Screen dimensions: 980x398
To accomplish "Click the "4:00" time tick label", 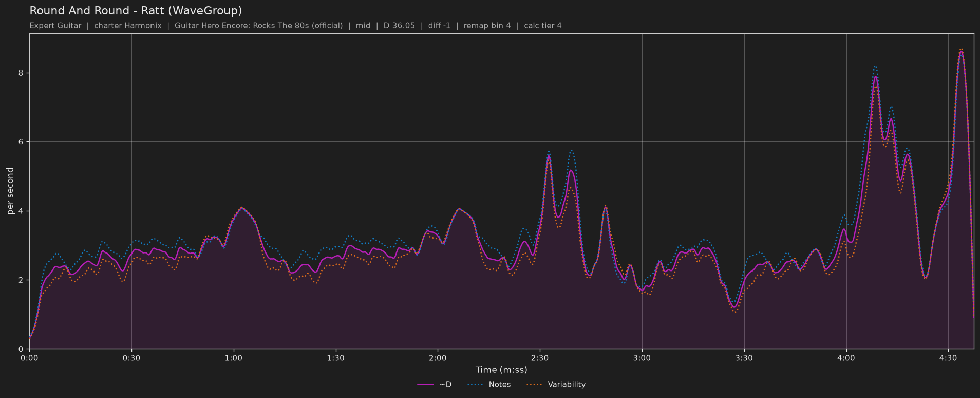I will (x=846, y=358).
